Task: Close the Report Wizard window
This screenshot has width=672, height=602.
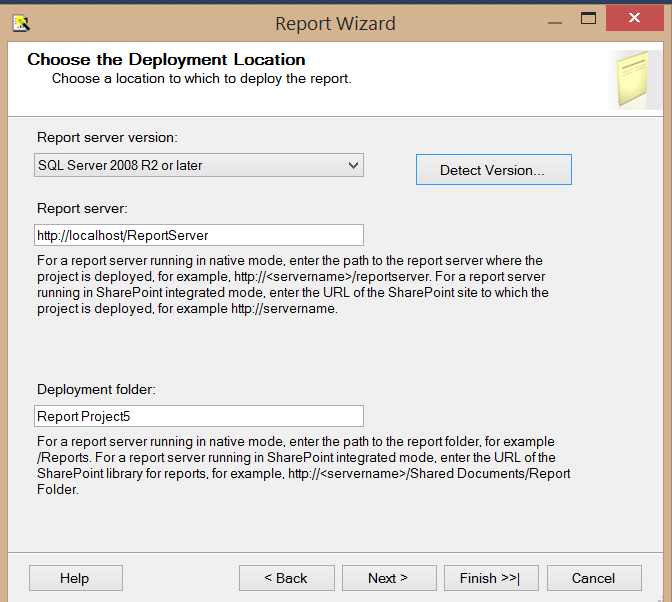Action: pos(635,18)
